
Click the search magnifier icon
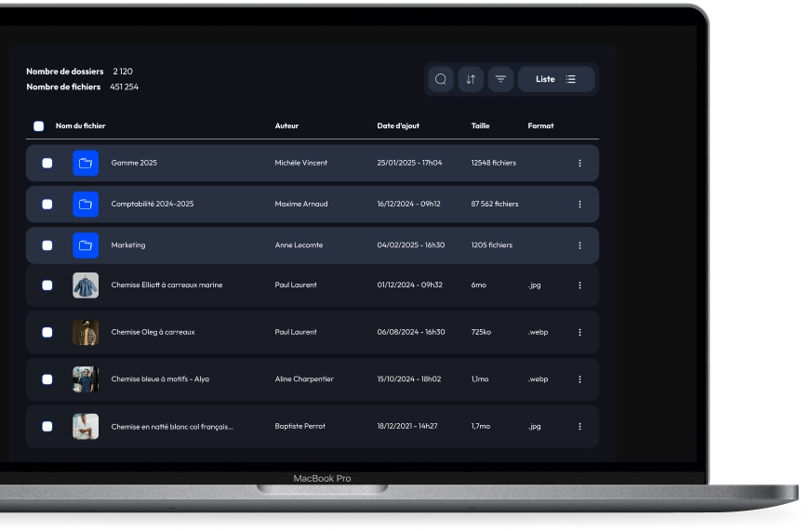click(x=441, y=79)
